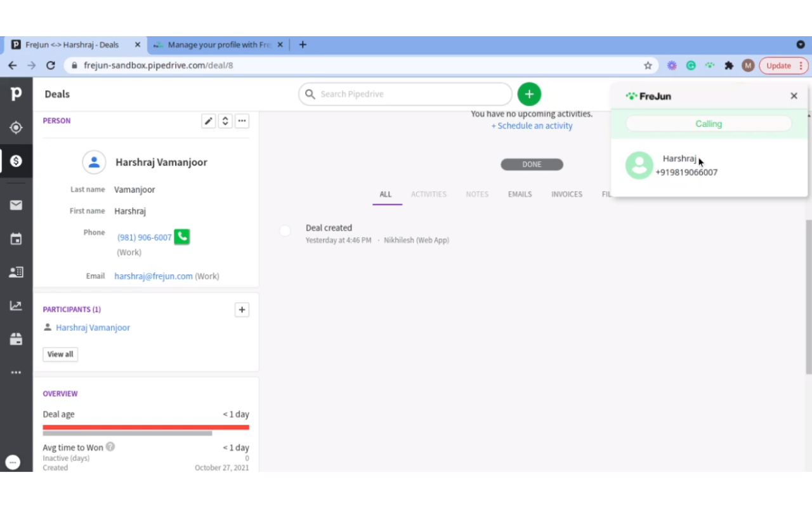Mark 'Deal created' activity circle
The width and height of the screenshot is (812, 508).
point(285,231)
